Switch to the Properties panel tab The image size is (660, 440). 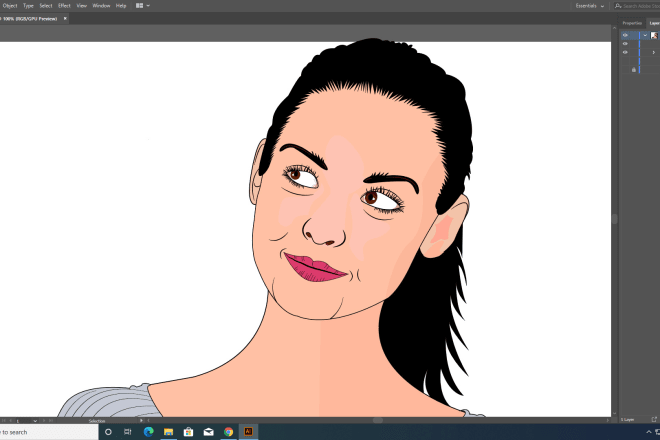[632, 23]
